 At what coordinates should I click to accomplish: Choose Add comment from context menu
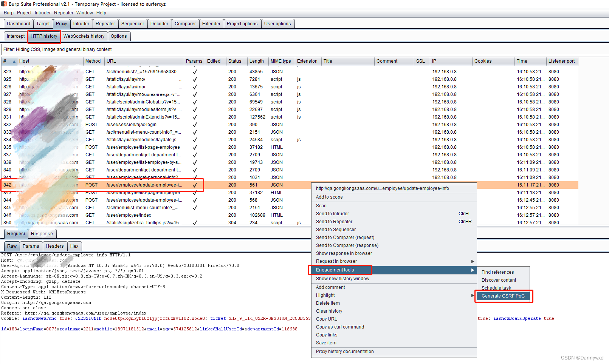click(x=394, y=287)
